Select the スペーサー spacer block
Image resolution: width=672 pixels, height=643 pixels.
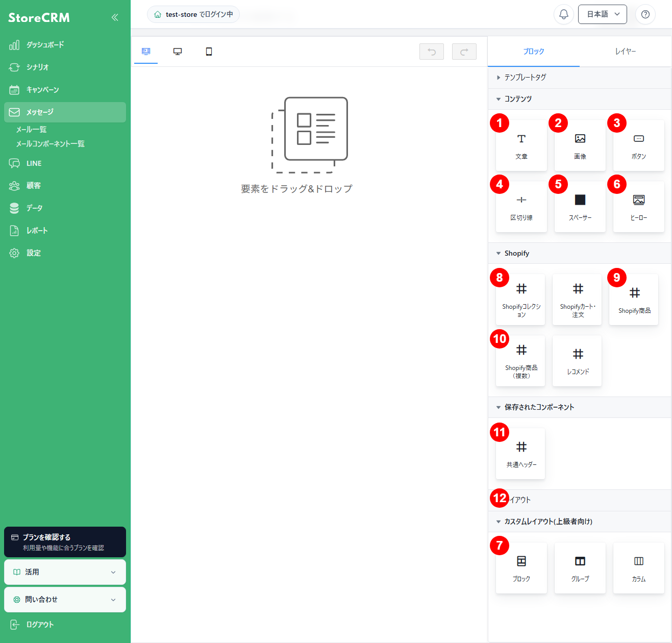click(580, 207)
